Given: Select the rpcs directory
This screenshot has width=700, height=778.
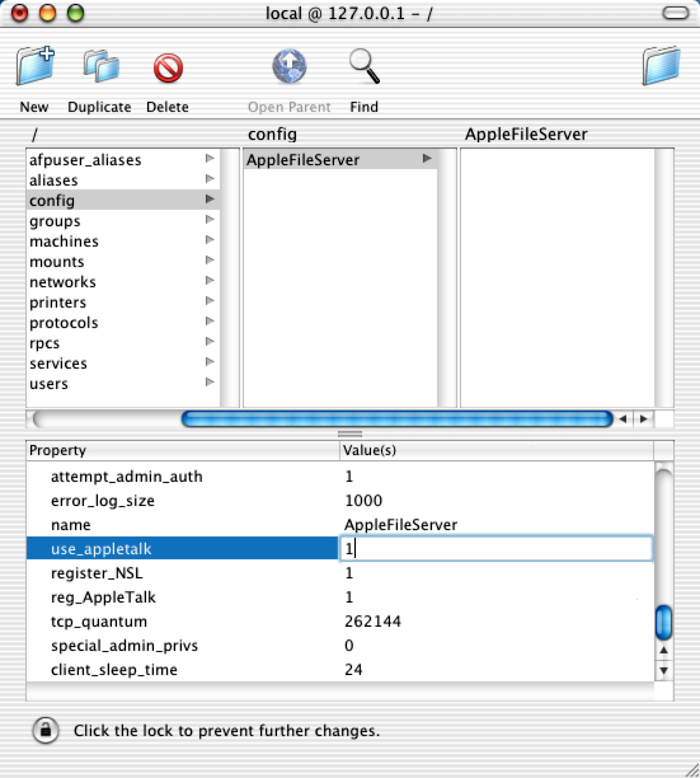Looking at the screenshot, I should 123,343.
